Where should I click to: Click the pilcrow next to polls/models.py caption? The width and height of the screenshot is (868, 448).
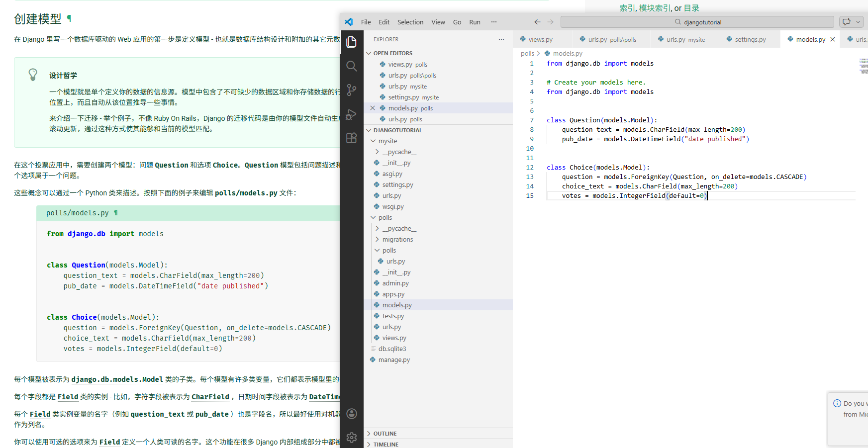tap(116, 213)
